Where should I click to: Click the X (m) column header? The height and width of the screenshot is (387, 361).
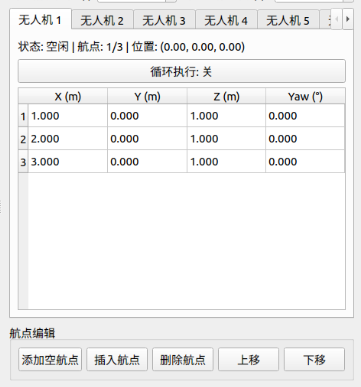pos(68,96)
